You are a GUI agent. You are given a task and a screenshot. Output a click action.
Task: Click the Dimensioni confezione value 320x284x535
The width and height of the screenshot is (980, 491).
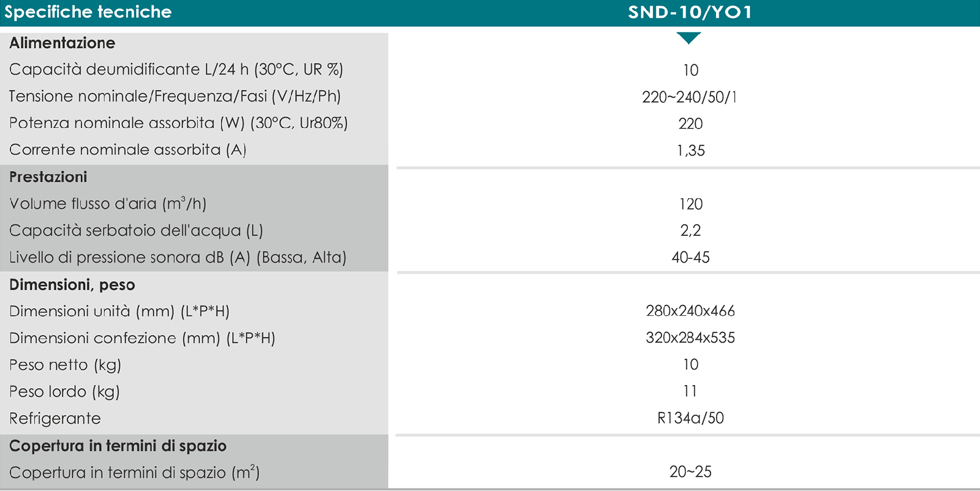coord(690,337)
